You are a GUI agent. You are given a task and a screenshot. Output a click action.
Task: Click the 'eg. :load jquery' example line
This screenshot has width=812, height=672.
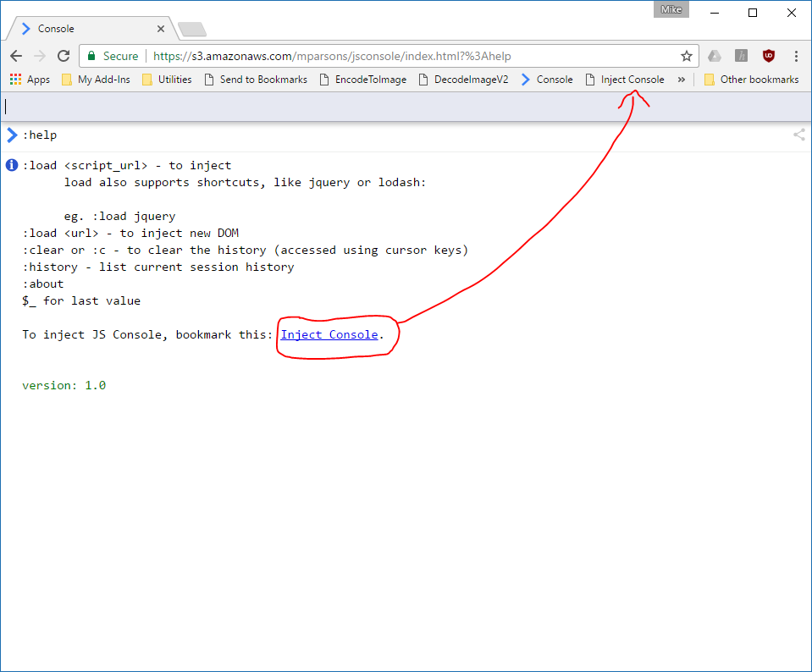pos(119,217)
